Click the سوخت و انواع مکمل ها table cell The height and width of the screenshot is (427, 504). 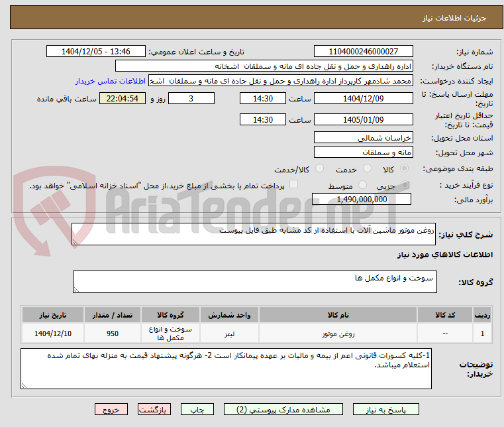pyautogui.click(x=170, y=334)
